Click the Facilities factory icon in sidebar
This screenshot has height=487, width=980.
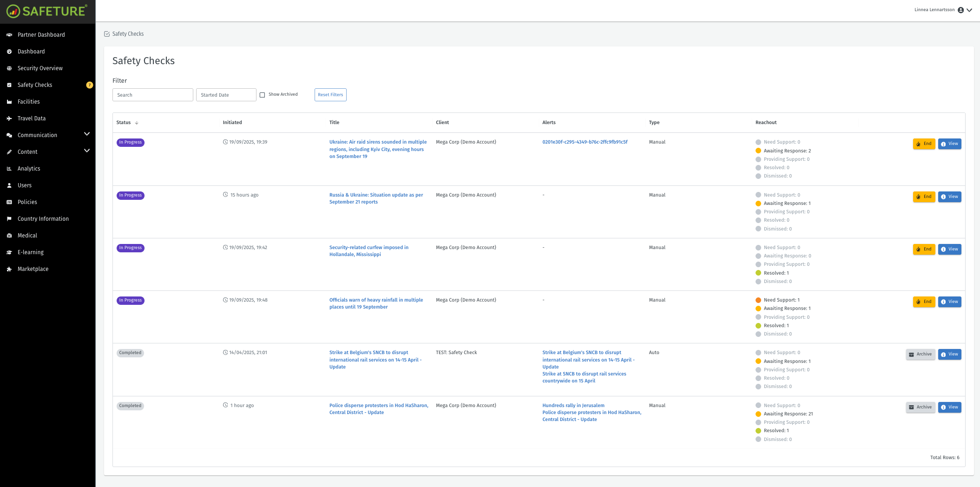click(x=9, y=102)
